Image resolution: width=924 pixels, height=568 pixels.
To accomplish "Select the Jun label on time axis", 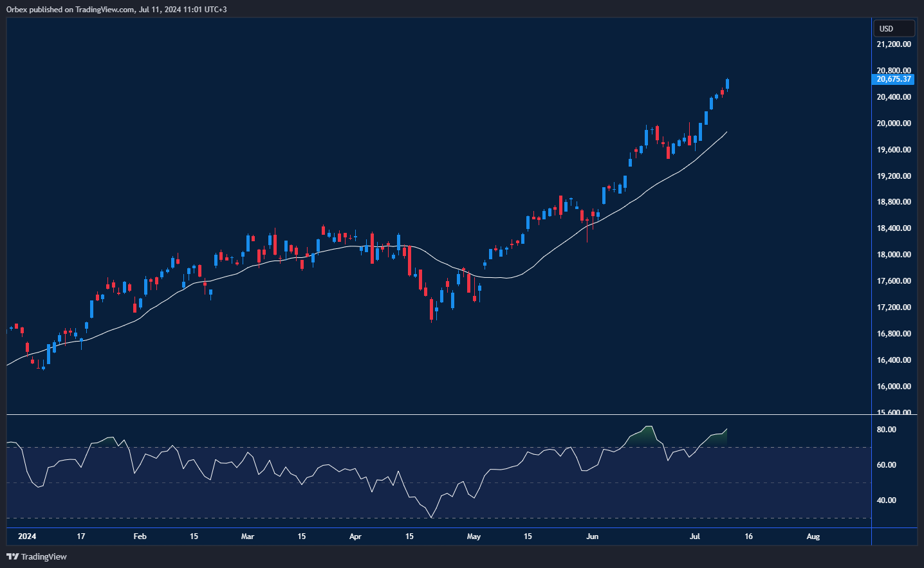I will pos(592,536).
